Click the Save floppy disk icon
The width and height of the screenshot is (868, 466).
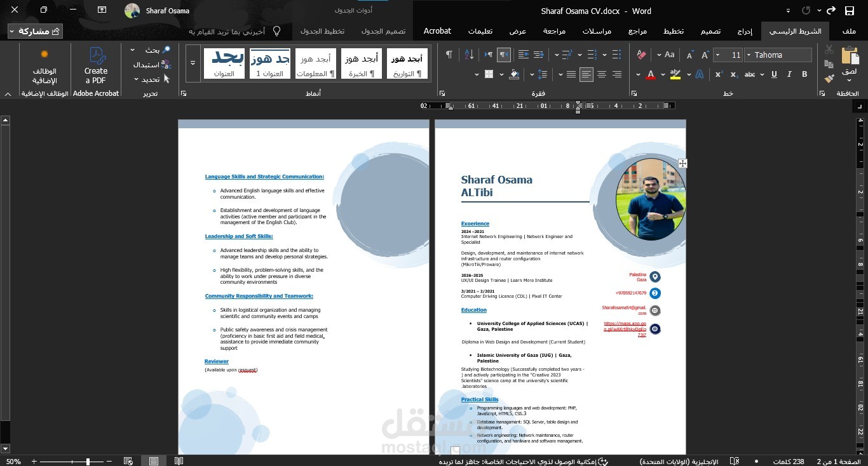[850, 11]
